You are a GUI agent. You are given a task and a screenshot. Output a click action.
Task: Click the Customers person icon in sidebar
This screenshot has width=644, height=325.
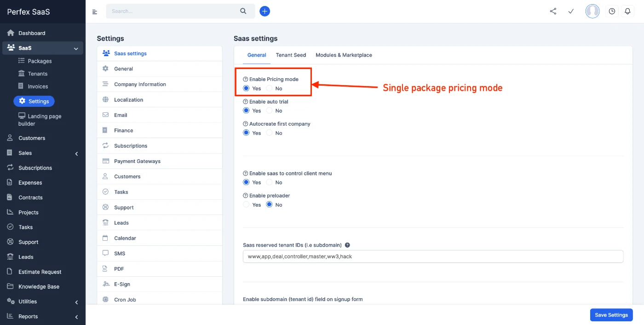[x=10, y=138]
